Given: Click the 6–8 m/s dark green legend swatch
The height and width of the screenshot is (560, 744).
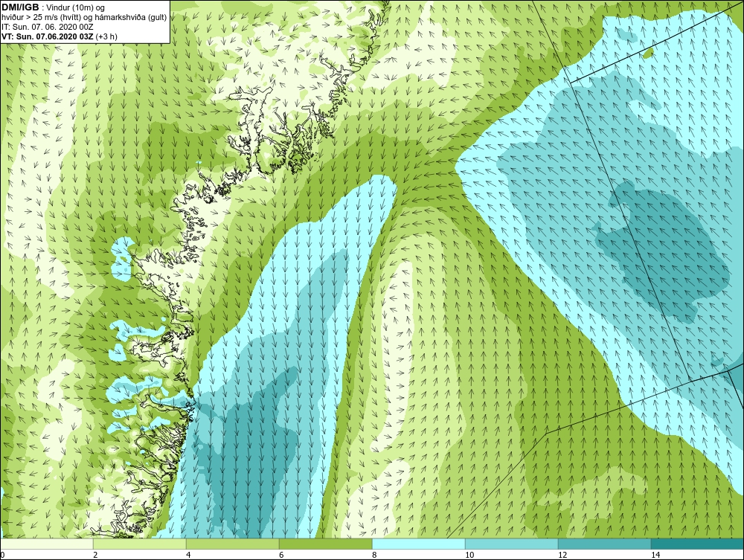Looking at the screenshot, I should [x=326, y=544].
